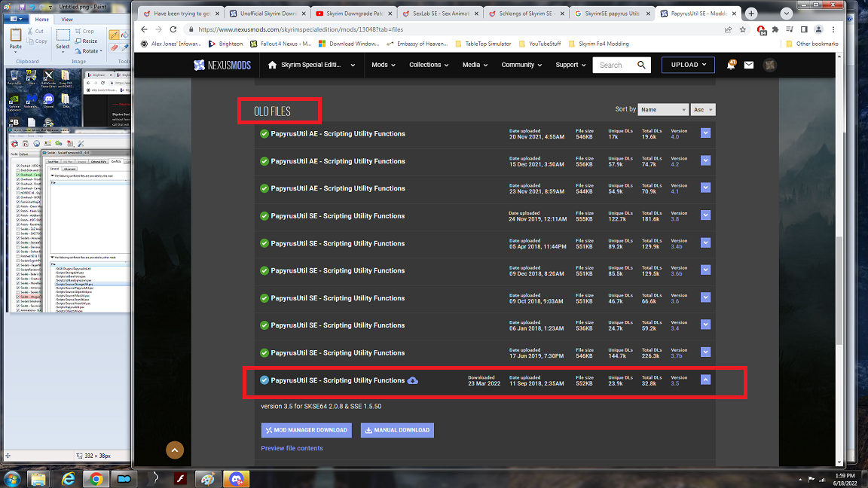Open the Skyrim Fo4 Modding bookmark folder
868x488 pixels.
pos(598,44)
